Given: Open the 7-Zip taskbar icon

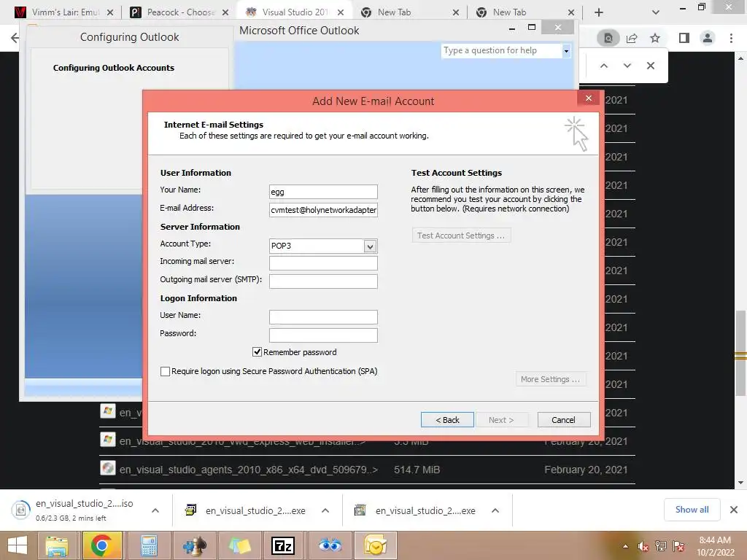Looking at the screenshot, I should click(283, 545).
